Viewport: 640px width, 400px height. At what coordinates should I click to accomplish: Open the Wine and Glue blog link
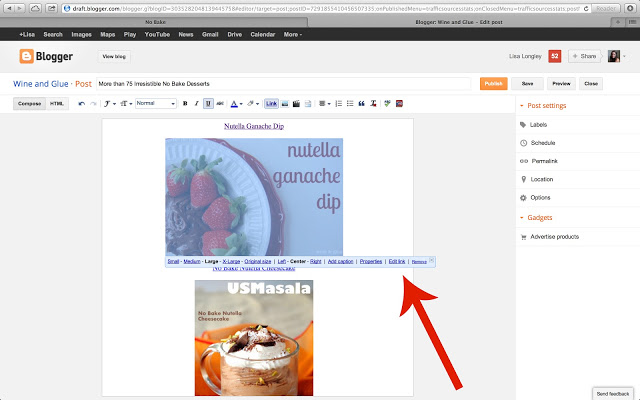tap(40, 84)
